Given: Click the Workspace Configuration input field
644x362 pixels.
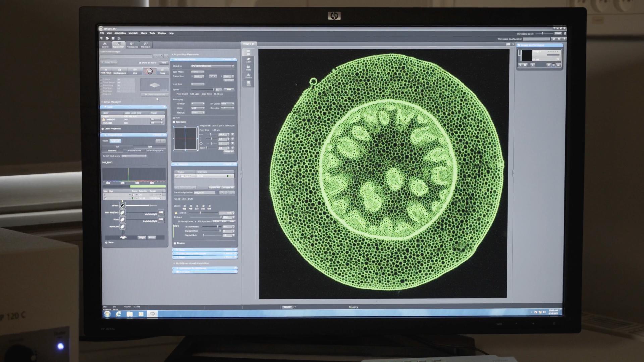Looking at the screenshot, I should [536, 39].
